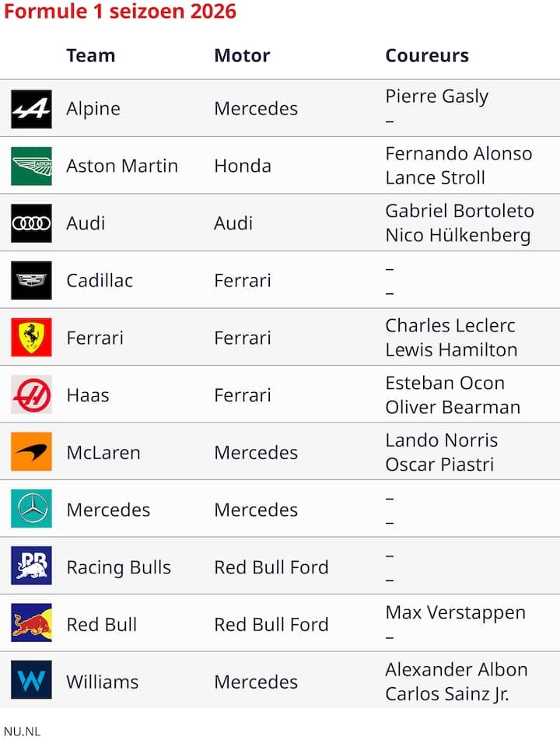
Task: Click the Aston Martin wings logo
Action: pos(31,167)
